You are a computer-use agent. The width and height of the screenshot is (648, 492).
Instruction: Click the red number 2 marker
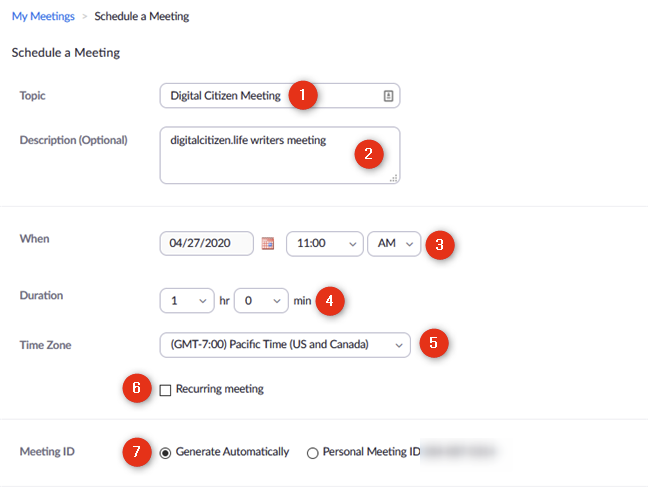369,154
